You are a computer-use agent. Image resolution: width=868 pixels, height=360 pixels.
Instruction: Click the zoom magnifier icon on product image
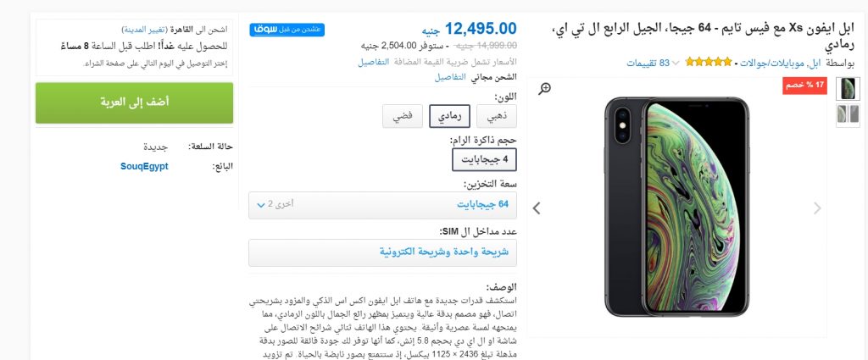coord(545,88)
